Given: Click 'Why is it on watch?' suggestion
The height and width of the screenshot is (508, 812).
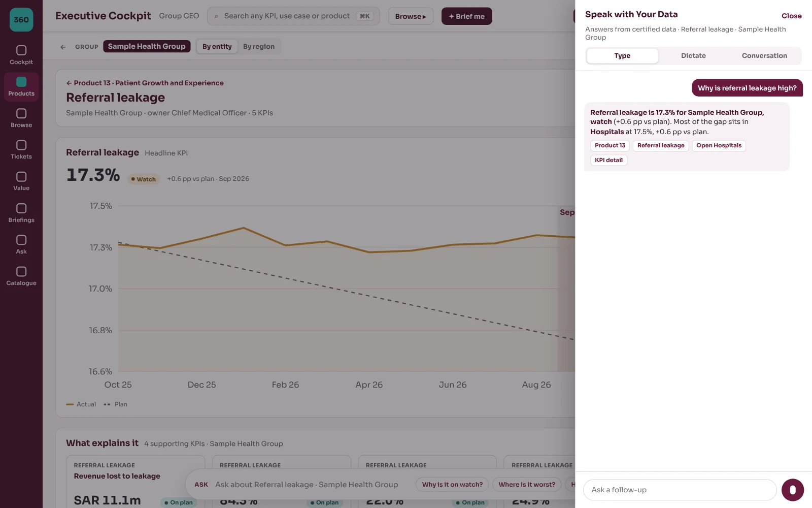Looking at the screenshot, I should coord(452,485).
